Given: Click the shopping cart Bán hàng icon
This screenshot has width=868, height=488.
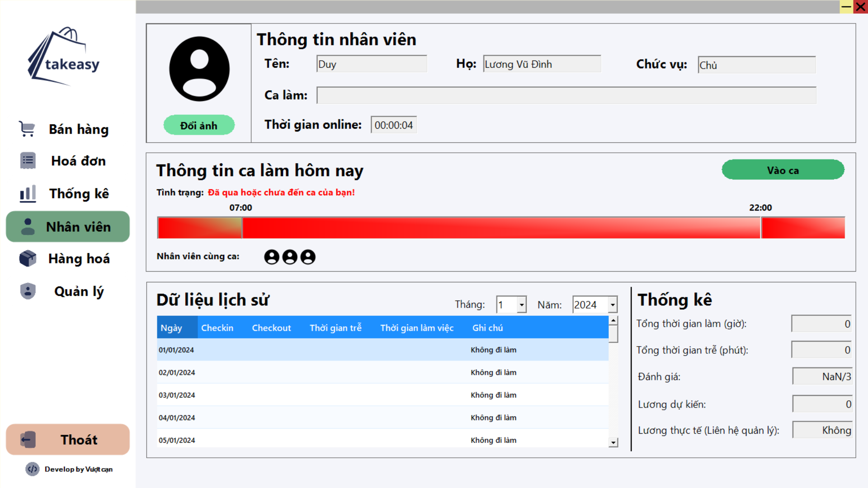Looking at the screenshot, I should click(x=27, y=129).
